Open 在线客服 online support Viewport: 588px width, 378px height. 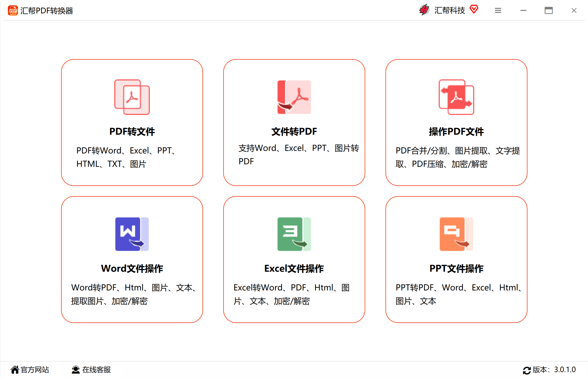[x=96, y=370]
